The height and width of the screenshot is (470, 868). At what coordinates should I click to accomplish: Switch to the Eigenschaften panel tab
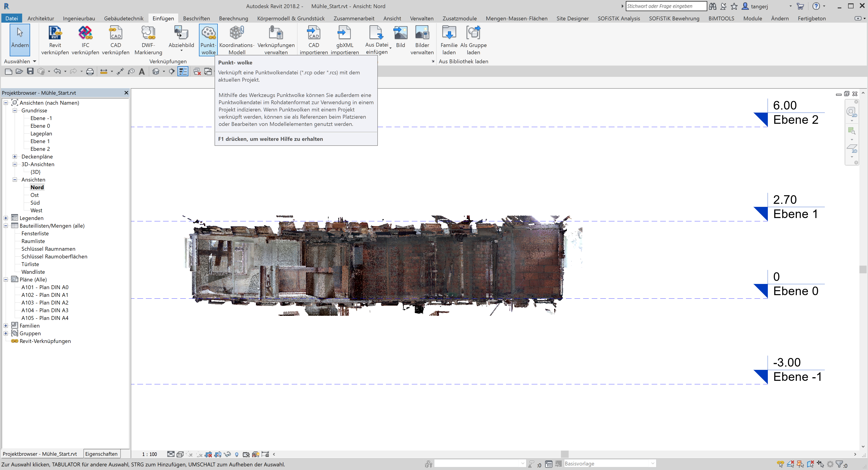(x=101, y=454)
